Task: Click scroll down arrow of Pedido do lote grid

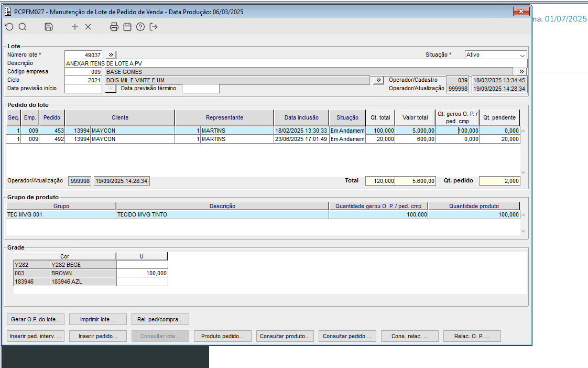Action: (524, 172)
